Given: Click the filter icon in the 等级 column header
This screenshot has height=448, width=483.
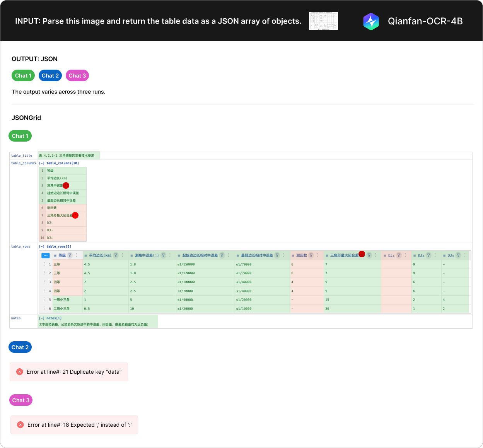Looking at the screenshot, I should pyautogui.click(x=70, y=255).
